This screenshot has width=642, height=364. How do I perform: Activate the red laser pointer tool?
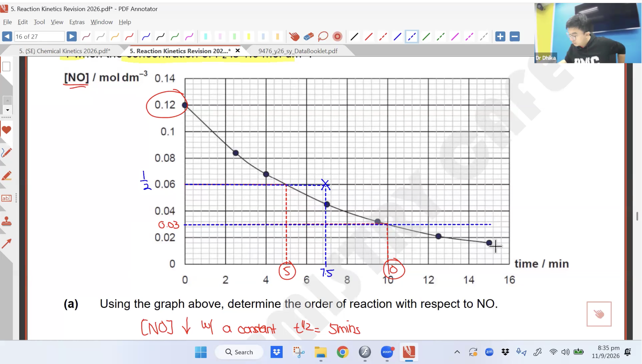(x=338, y=37)
